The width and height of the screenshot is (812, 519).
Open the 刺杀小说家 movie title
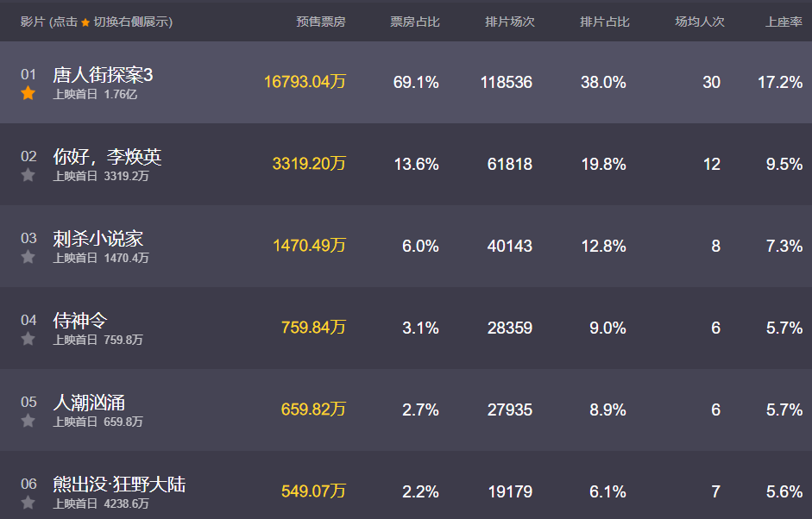coord(98,239)
